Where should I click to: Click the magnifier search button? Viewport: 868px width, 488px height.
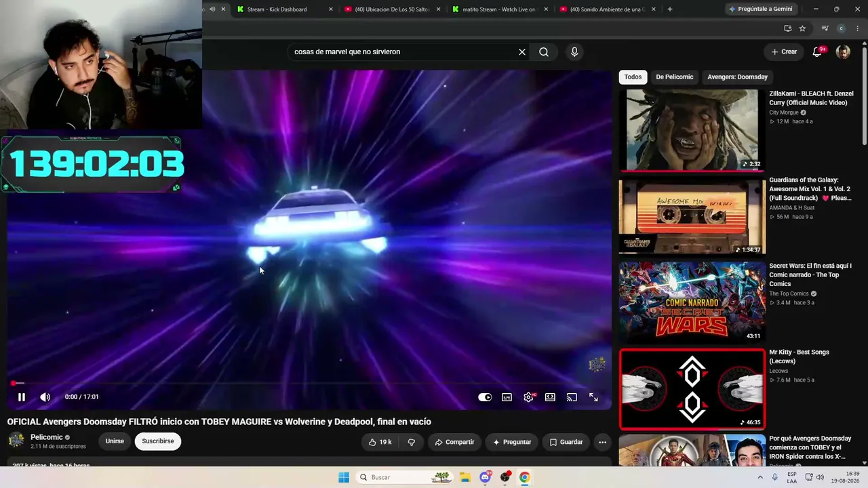(x=544, y=52)
